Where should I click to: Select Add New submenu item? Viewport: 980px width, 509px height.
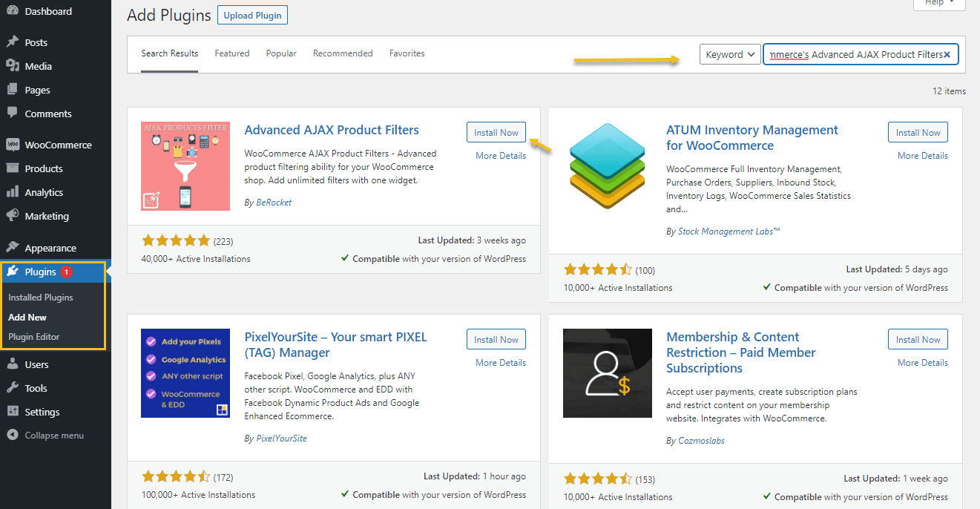click(27, 317)
